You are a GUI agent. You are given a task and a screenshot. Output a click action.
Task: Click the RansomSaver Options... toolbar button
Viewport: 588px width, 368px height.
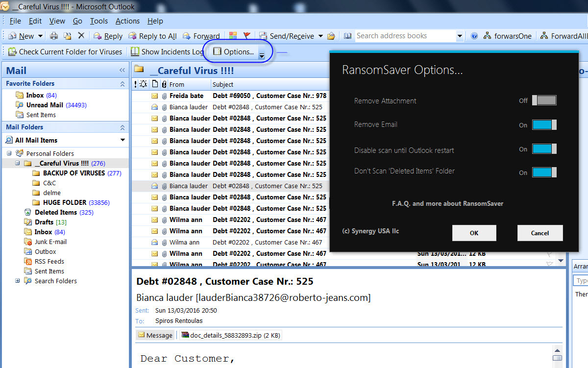[234, 51]
